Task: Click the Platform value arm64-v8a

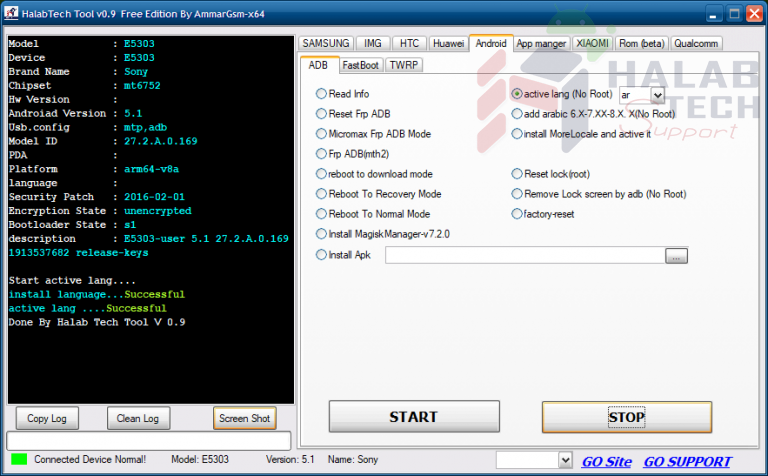Action: coord(151,169)
